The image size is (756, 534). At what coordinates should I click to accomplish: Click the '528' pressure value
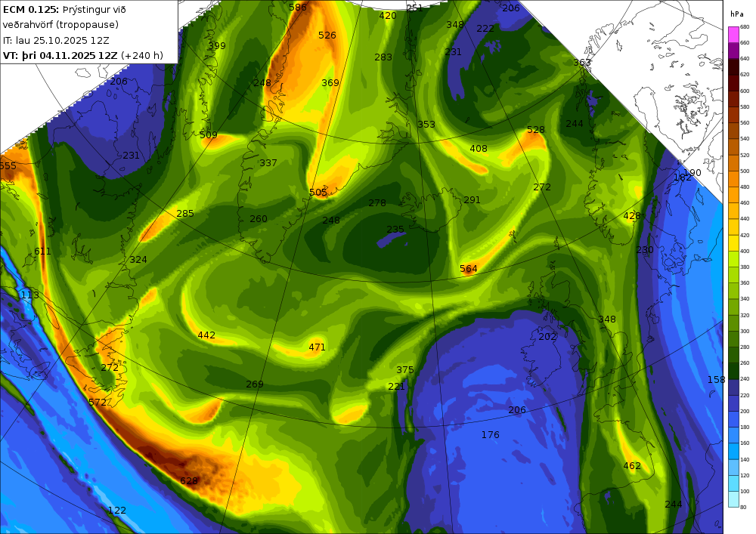[536, 129]
